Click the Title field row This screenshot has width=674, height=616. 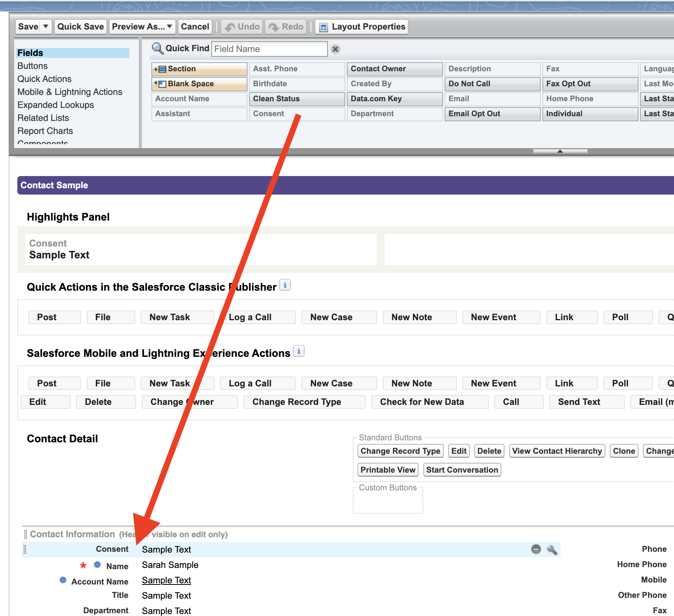click(292, 596)
